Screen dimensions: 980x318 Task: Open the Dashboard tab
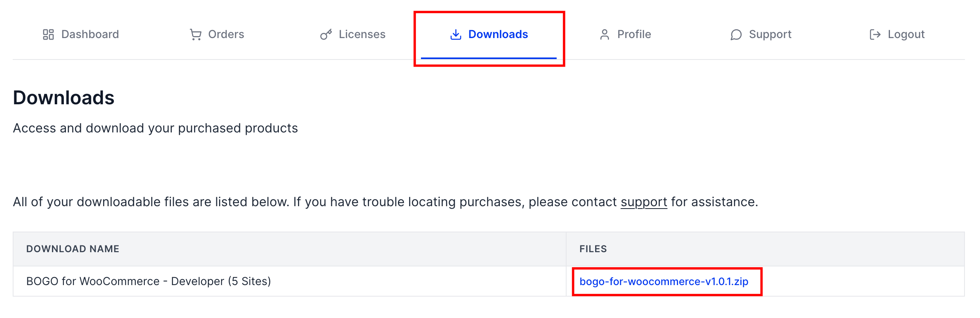tap(81, 34)
